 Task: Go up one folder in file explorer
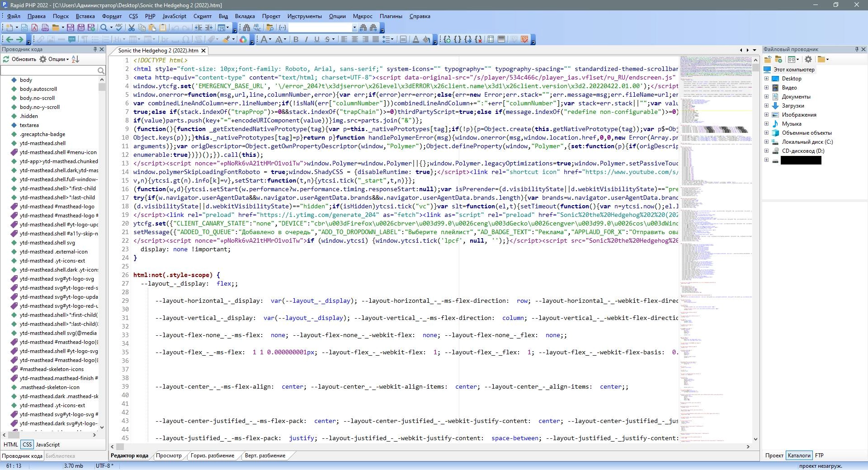click(767, 59)
